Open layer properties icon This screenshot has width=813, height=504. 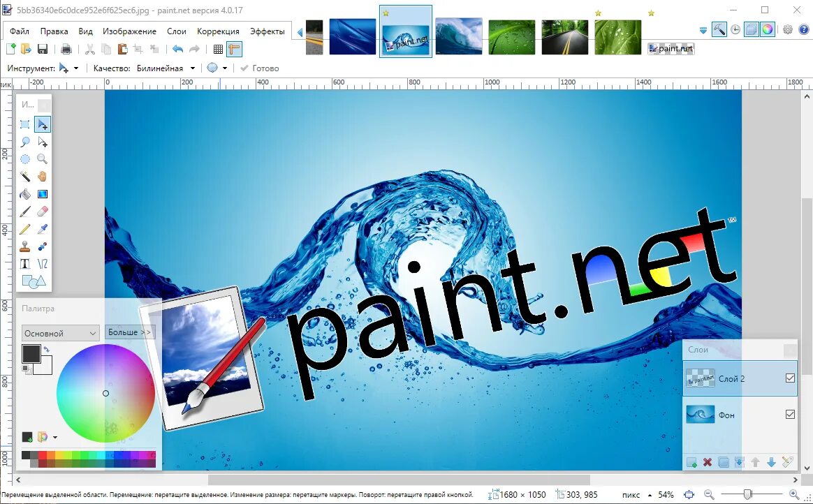(787, 462)
